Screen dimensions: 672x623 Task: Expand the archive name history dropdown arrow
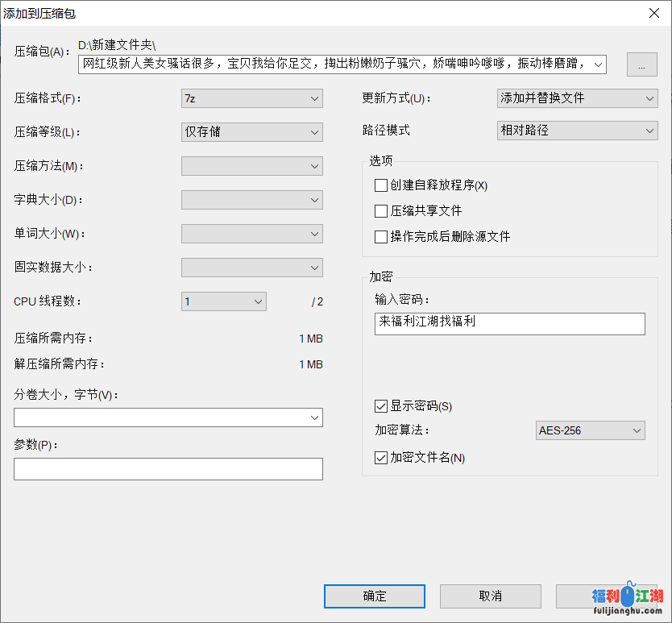pos(597,64)
